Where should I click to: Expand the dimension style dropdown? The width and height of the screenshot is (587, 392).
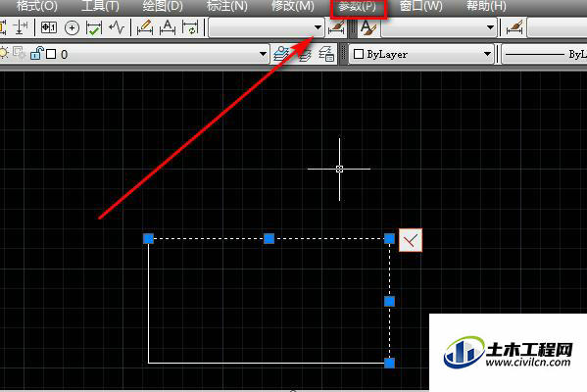pos(318,27)
